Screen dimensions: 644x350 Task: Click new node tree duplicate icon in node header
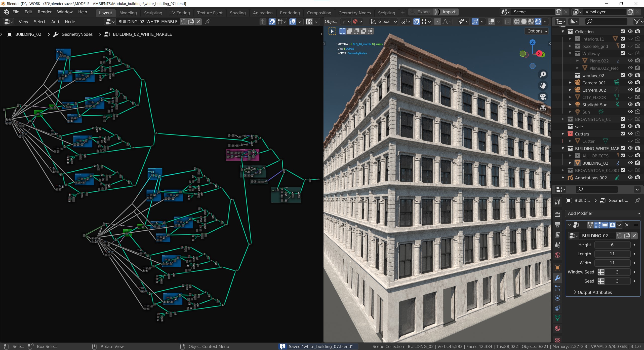191,22
